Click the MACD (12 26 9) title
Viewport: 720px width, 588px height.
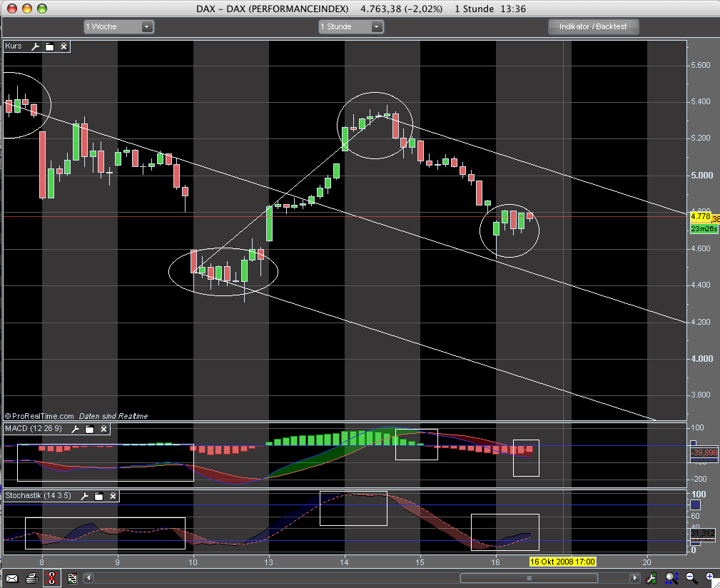pyautogui.click(x=33, y=428)
